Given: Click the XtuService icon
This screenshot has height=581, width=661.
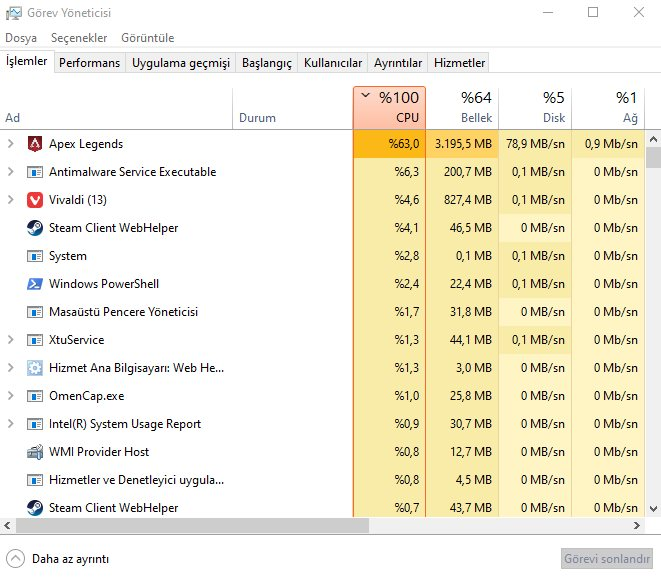Looking at the screenshot, I should 35,340.
